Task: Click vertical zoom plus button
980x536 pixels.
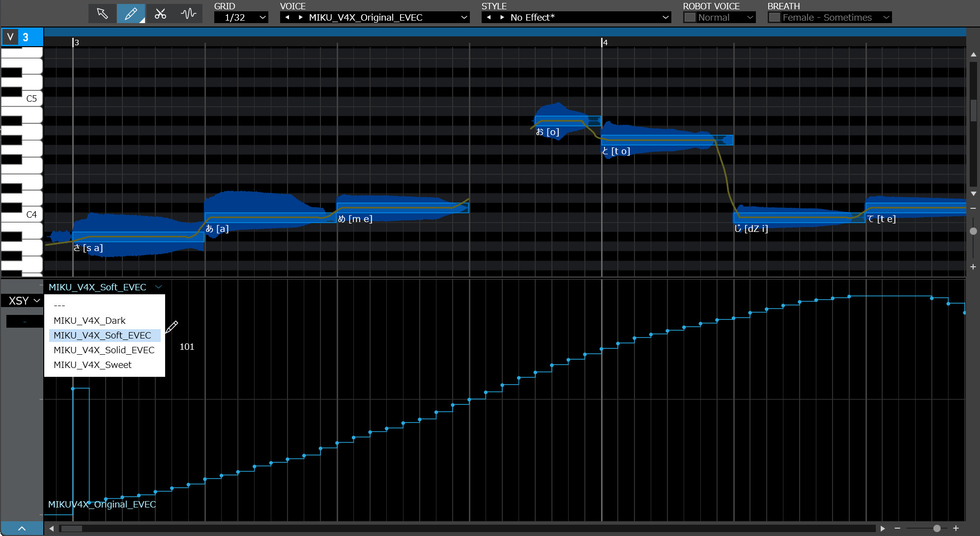Action: (x=973, y=267)
